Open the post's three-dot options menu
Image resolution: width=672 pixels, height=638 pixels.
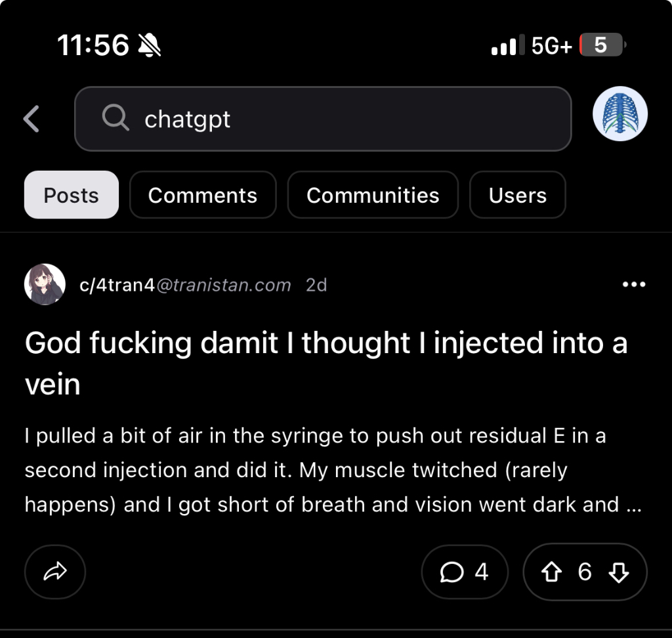pos(633,284)
